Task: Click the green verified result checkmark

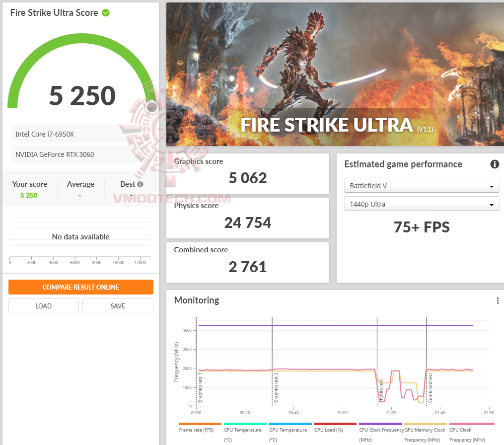Action: click(x=105, y=12)
